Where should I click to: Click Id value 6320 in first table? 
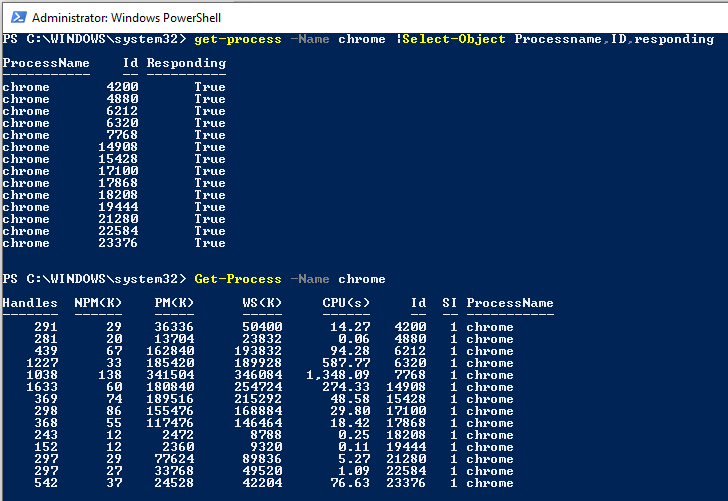pos(122,123)
